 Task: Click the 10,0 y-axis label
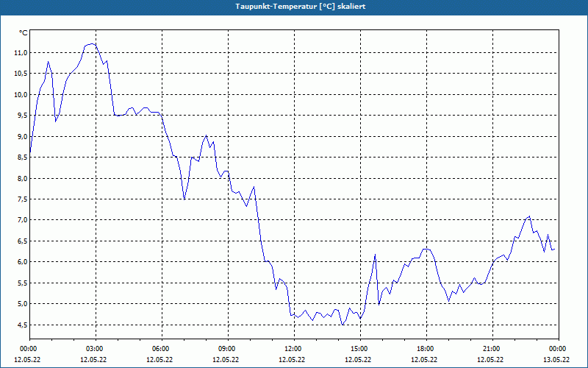(x=21, y=95)
